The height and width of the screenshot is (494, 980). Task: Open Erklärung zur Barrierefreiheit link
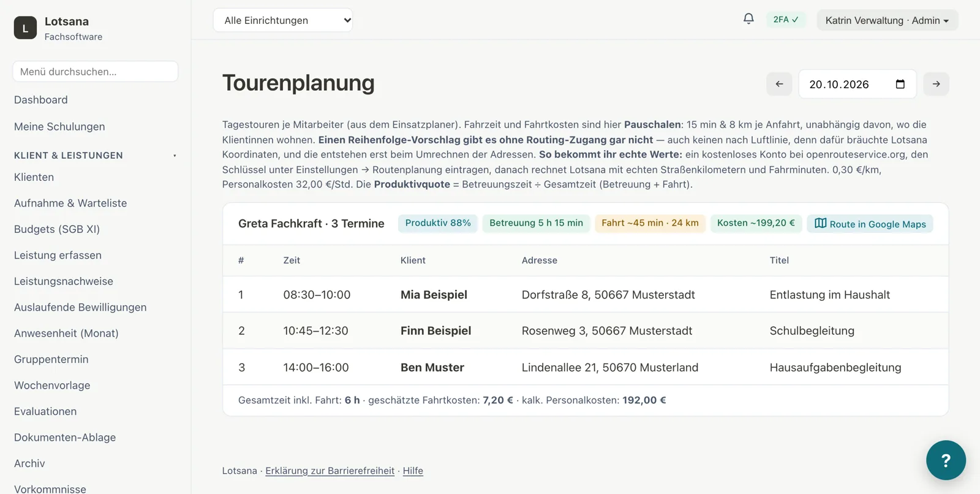pos(330,471)
